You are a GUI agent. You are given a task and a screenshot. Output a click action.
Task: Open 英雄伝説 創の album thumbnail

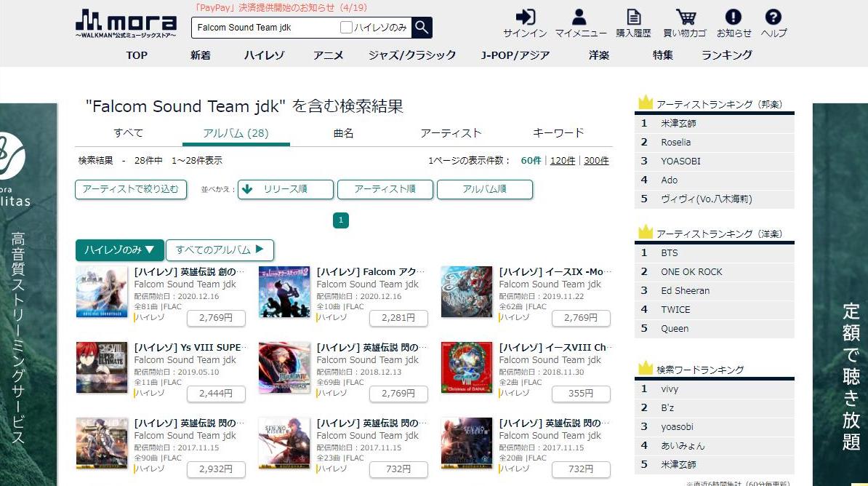[x=101, y=292]
